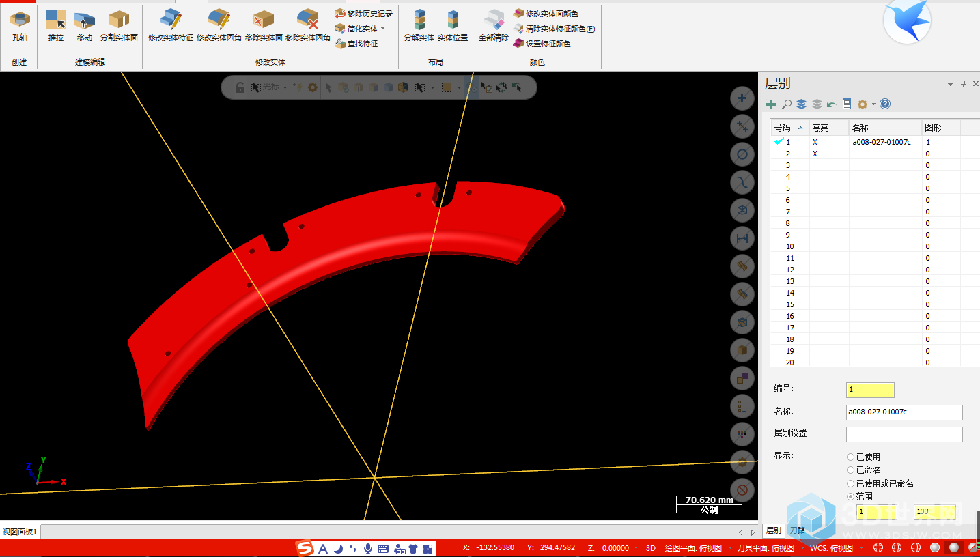Viewport: 980px width, 557px height.
Task: Click 查找特征 find features
Action: [x=356, y=44]
